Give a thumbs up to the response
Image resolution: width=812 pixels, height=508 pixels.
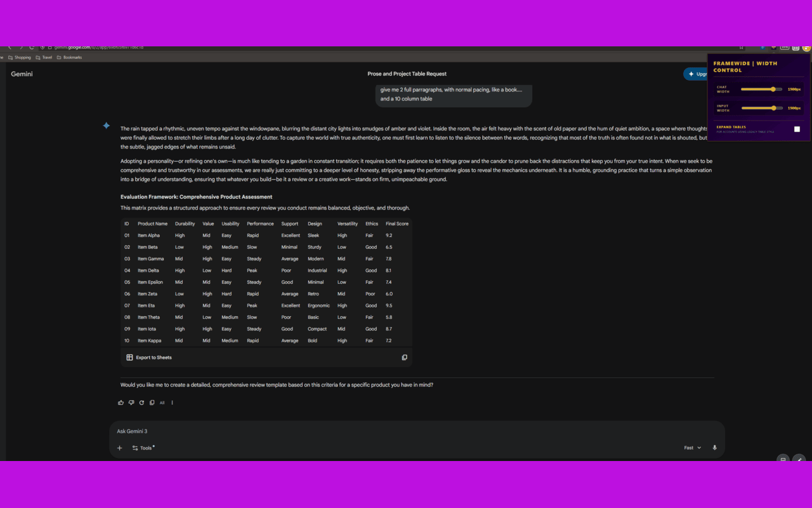121,403
